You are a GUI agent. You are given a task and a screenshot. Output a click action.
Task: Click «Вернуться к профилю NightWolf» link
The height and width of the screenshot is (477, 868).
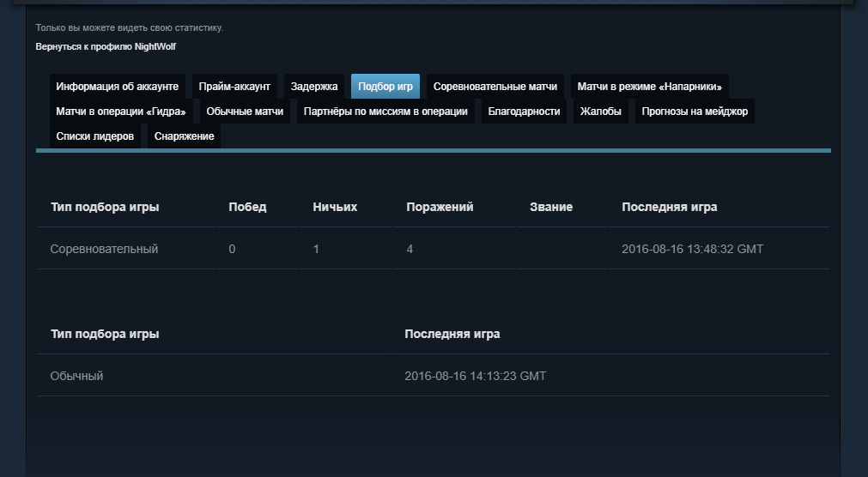pos(106,46)
